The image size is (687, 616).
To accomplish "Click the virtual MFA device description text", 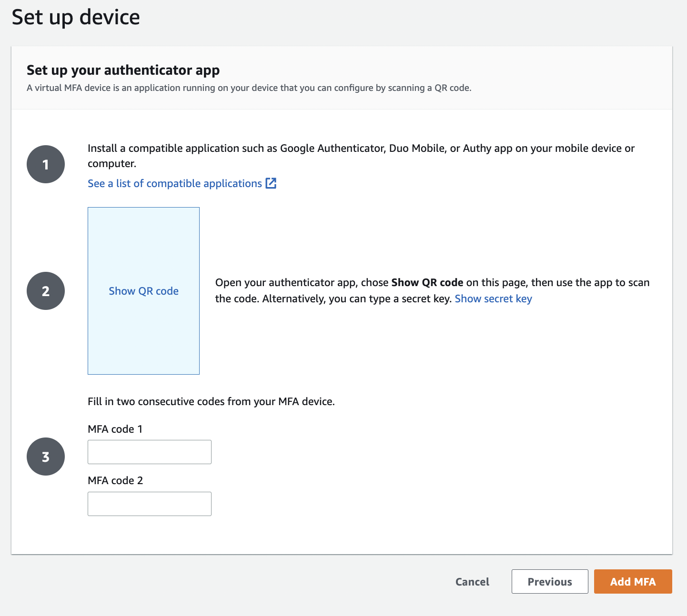I will pyautogui.click(x=249, y=88).
